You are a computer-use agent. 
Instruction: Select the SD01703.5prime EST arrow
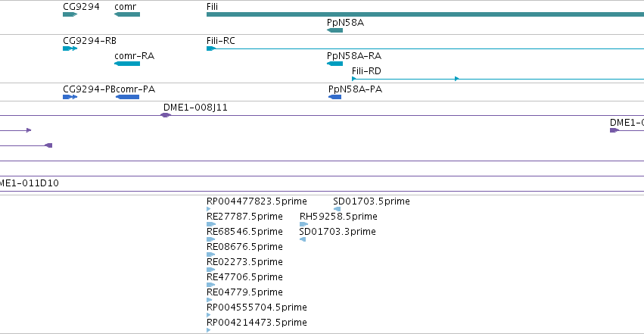coord(337,209)
